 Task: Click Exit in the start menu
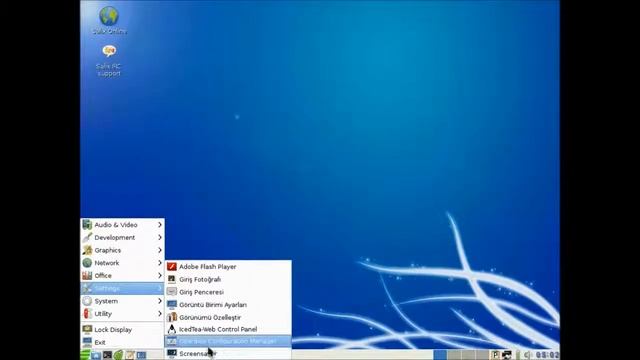122,342
